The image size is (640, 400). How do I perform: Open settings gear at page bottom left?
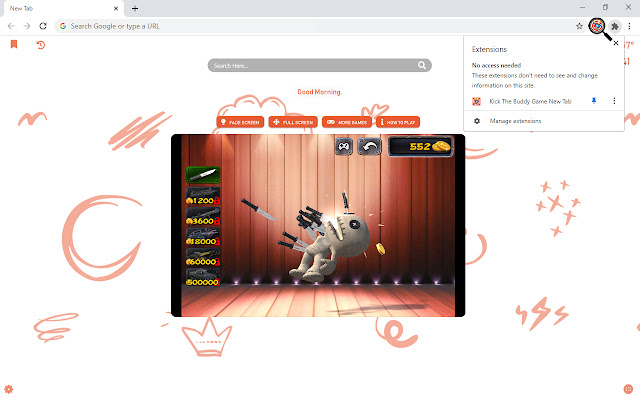pyautogui.click(x=9, y=389)
